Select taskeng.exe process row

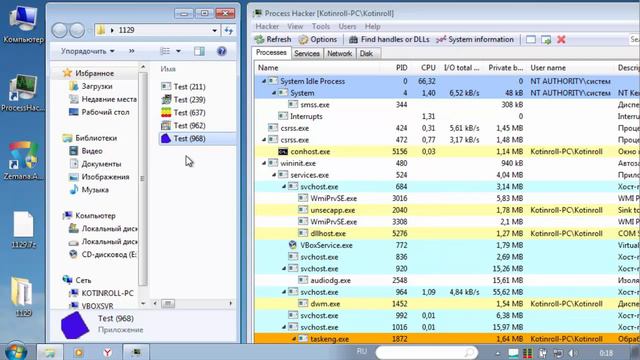tap(447, 339)
